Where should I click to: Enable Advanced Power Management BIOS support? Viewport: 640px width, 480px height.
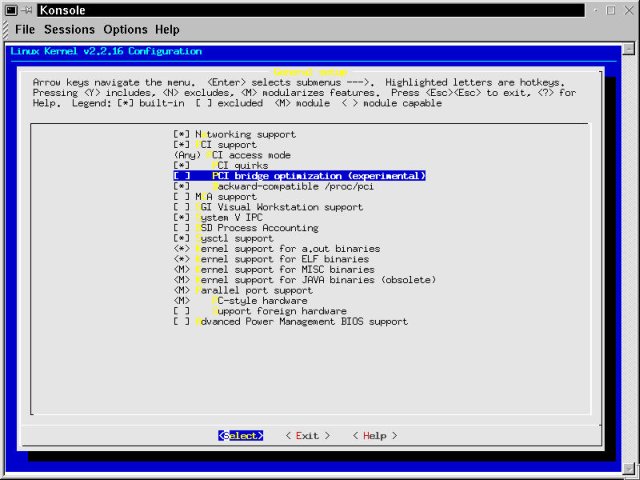pos(181,322)
